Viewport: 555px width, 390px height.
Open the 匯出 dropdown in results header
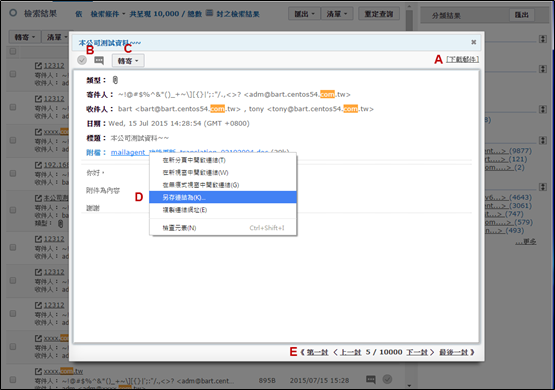point(304,14)
